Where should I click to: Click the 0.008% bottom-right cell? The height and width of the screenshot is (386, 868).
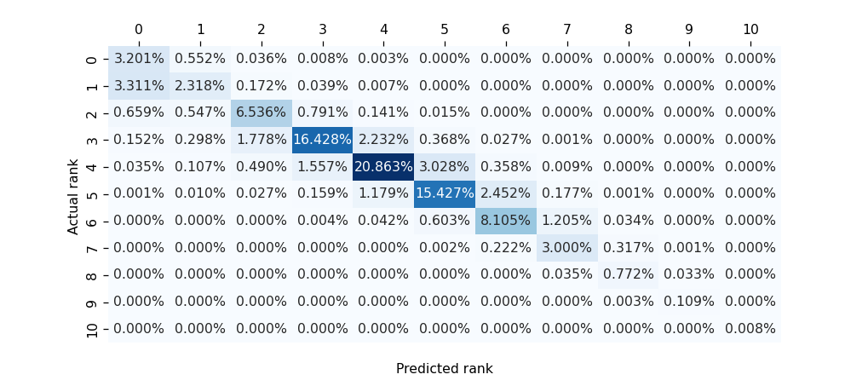pyautogui.click(x=750, y=328)
